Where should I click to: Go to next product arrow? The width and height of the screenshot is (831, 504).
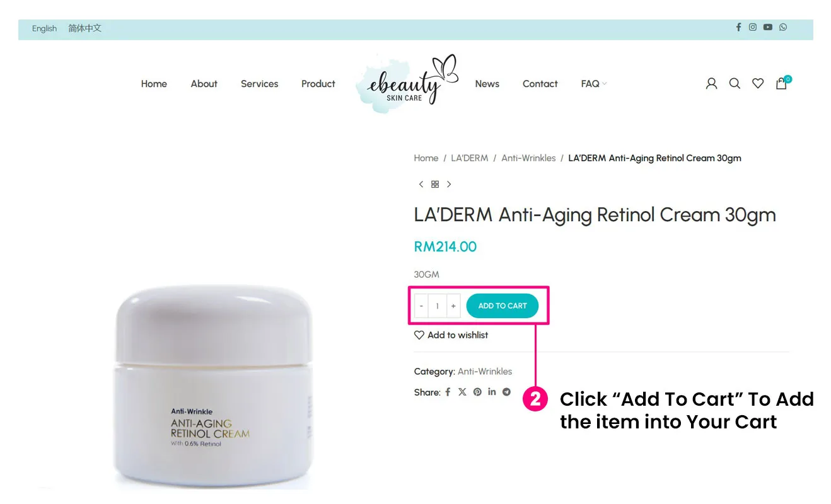[x=449, y=184]
